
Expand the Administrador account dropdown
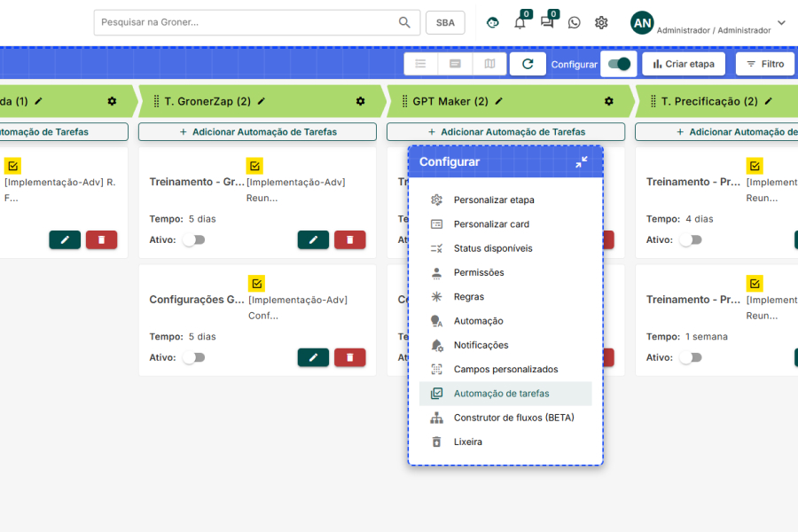[x=781, y=23]
